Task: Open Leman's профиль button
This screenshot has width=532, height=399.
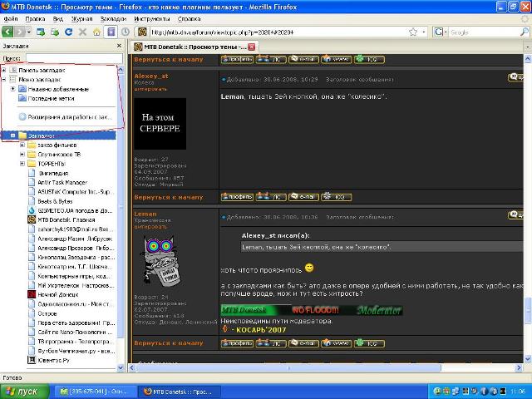Action: (x=236, y=342)
